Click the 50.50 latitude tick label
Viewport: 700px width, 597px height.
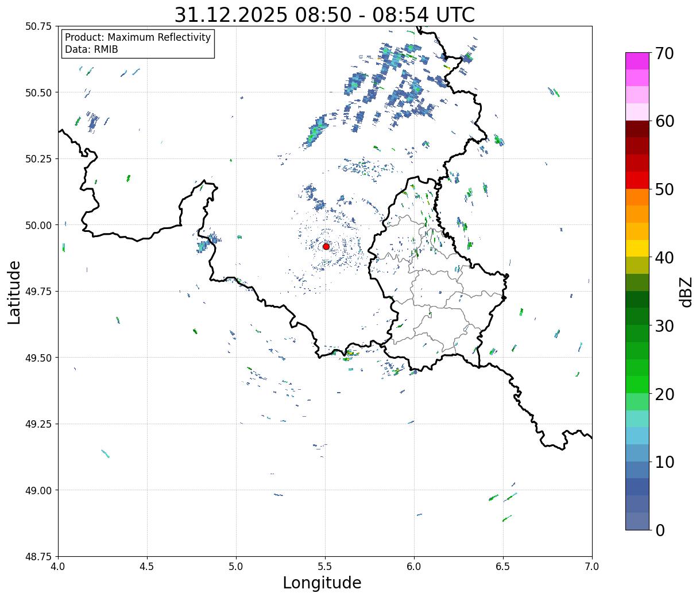coord(38,92)
